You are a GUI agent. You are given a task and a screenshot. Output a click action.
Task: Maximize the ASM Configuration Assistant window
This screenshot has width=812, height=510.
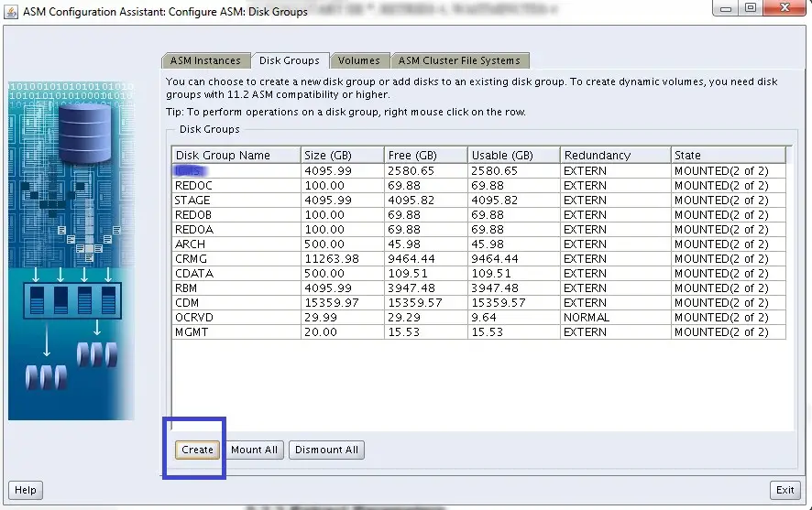point(751,7)
